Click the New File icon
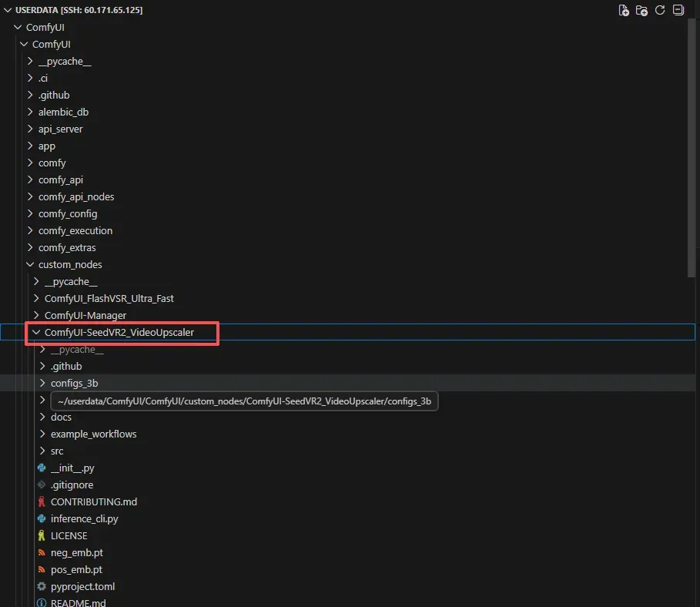Image resolution: width=700 pixels, height=607 pixels. tap(624, 10)
